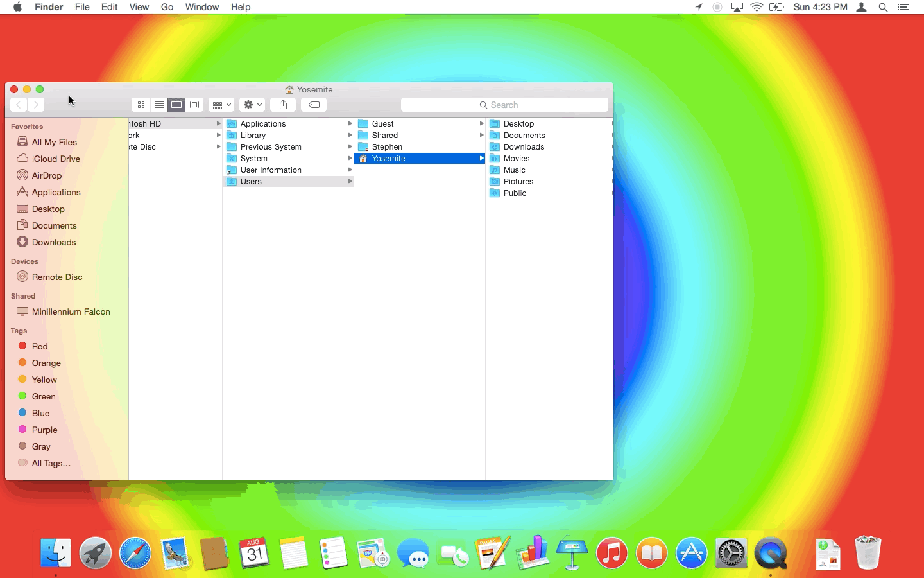Open the Action gear dropdown menu

tap(252, 105)
